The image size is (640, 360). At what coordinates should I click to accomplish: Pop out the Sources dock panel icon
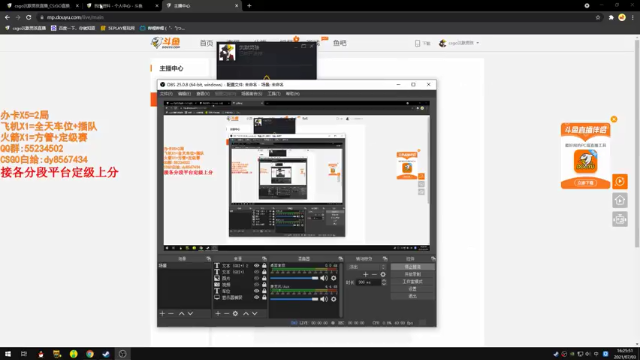264,259
